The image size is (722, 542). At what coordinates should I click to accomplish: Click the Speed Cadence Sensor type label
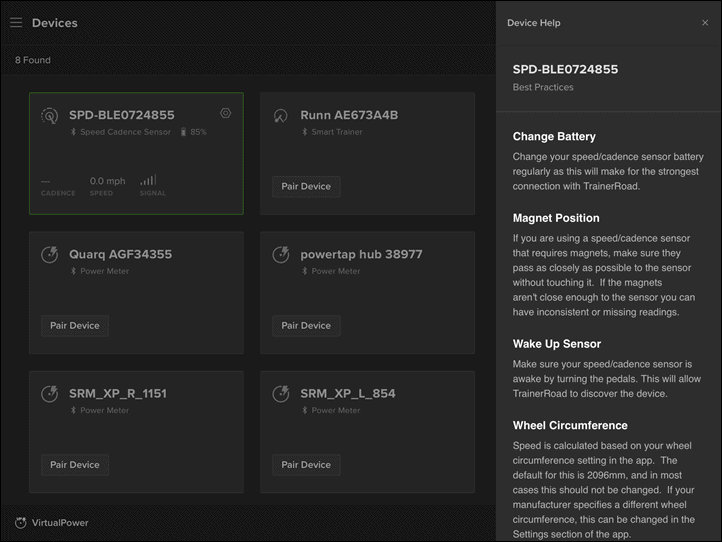click(x=125, y=132)
